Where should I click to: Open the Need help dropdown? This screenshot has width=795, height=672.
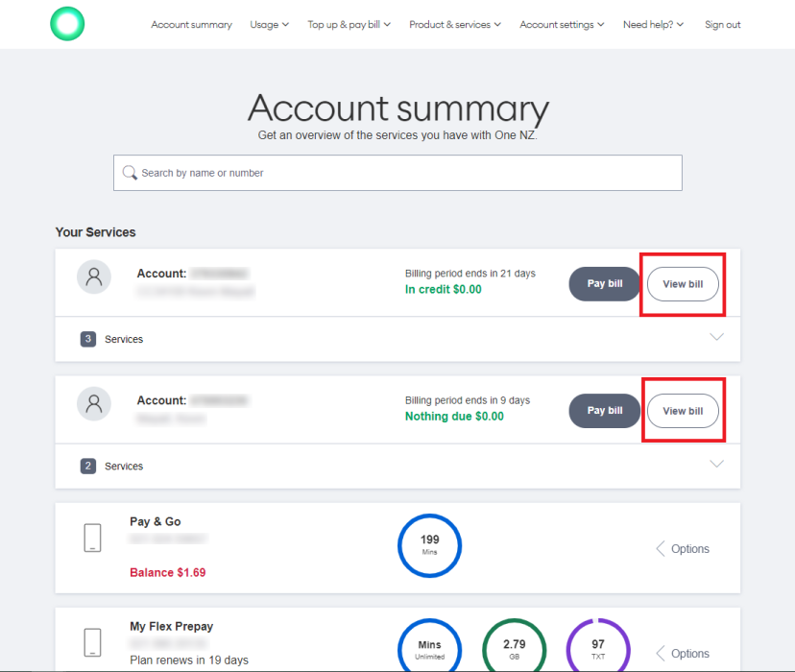point(653,24)
